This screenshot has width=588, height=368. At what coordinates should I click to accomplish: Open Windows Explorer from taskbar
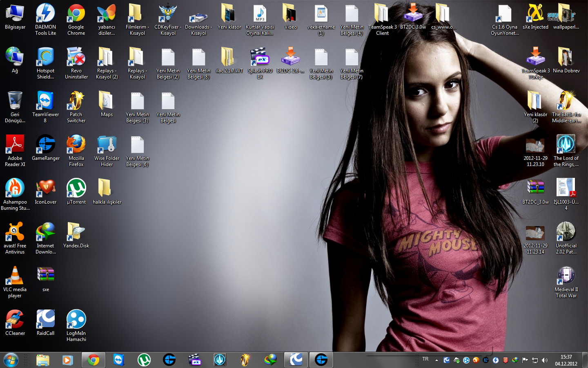(x=42, y=360)
